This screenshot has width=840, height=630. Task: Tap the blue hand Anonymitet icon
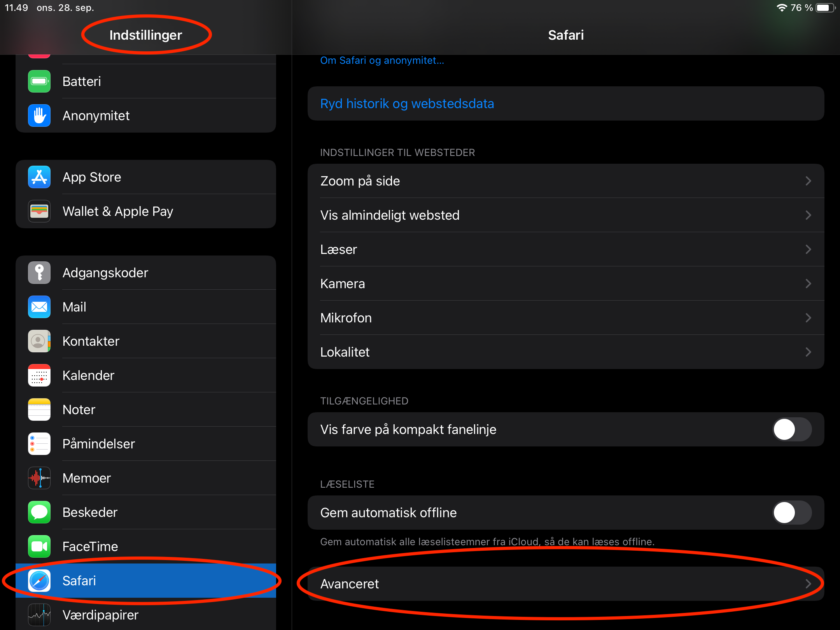[39, 115]
